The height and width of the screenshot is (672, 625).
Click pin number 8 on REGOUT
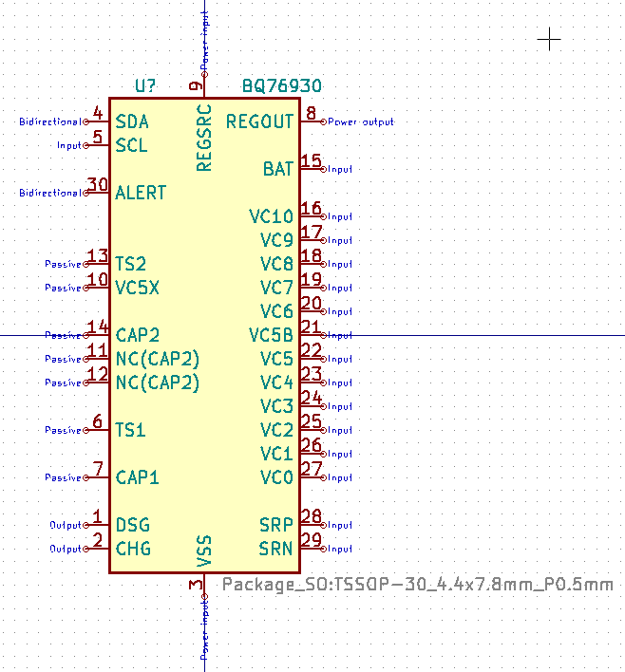coord(311,114)
